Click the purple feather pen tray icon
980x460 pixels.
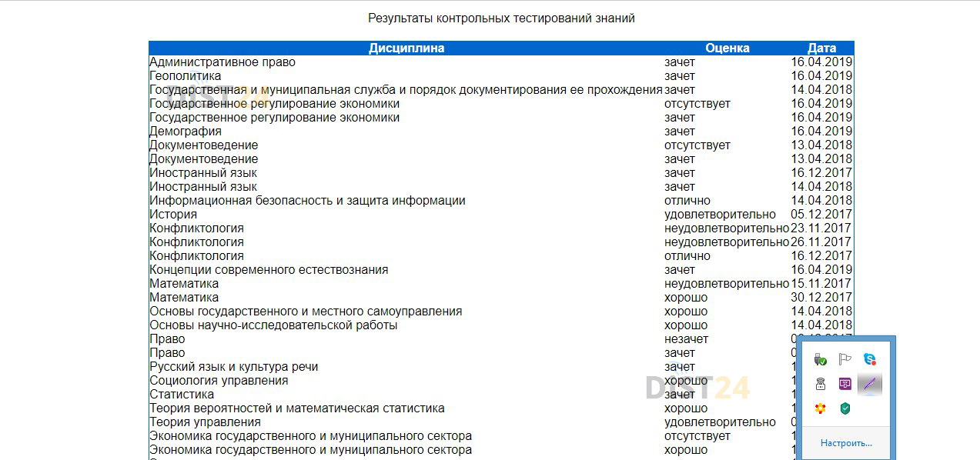(x=871, y=384)
